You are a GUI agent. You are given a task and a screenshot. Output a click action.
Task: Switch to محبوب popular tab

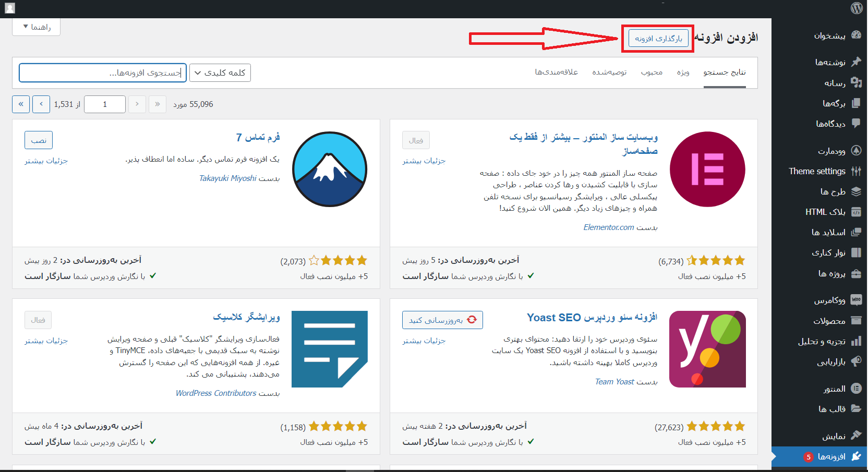(652, 72)
